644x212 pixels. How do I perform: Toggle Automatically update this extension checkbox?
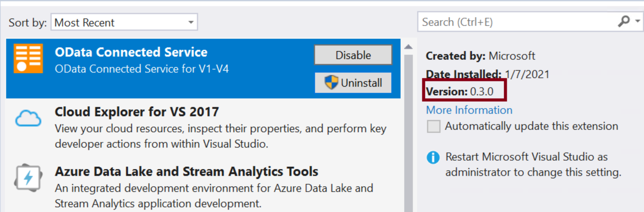point(434,126)
